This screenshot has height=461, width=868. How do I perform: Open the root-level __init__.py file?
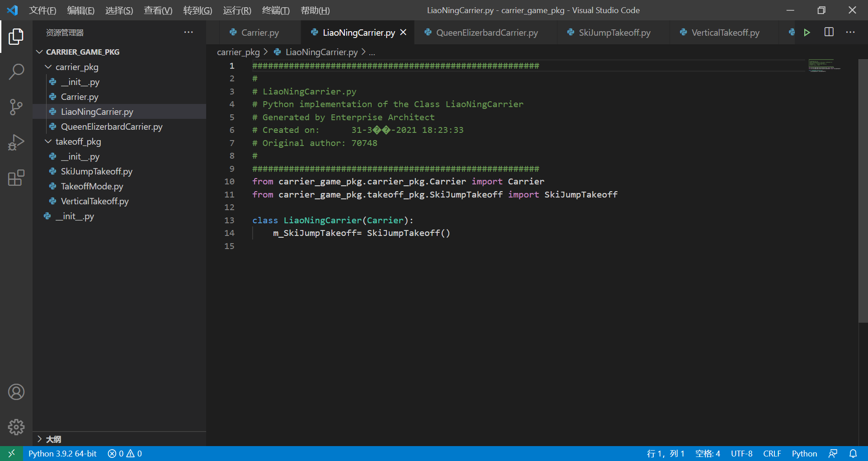coord(119,216)
